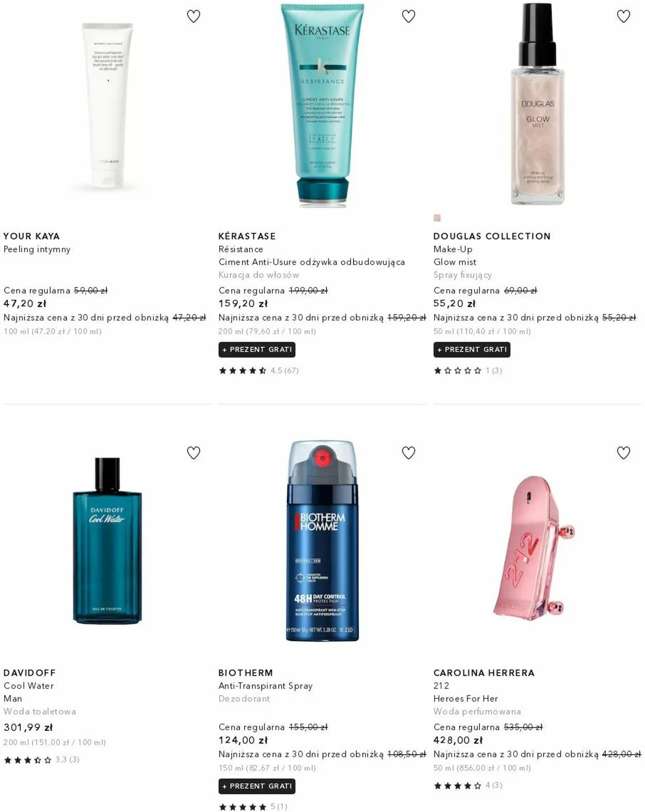Open Douglas Glow Mist bottle image
The height and width of the screenshot is (812, 645).
click(537, 104)
